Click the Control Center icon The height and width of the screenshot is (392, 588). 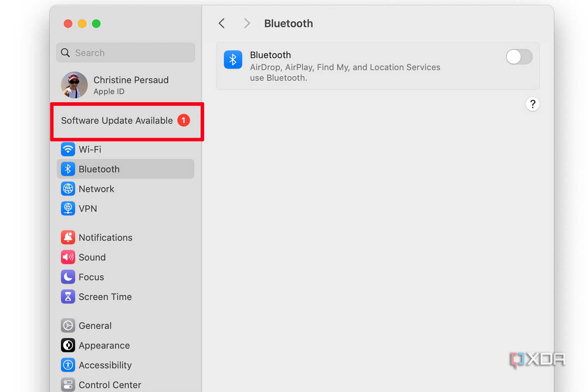click(x=68, y=385)
